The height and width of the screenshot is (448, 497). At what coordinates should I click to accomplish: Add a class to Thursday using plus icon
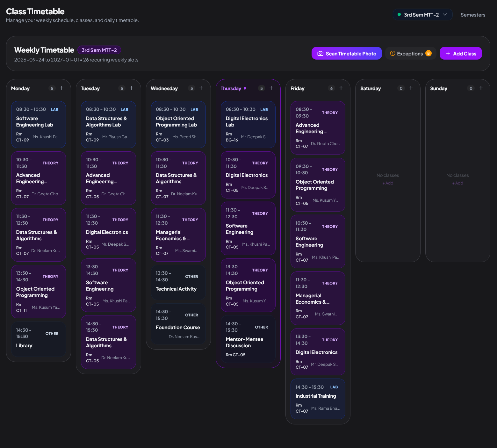[271, 88]
